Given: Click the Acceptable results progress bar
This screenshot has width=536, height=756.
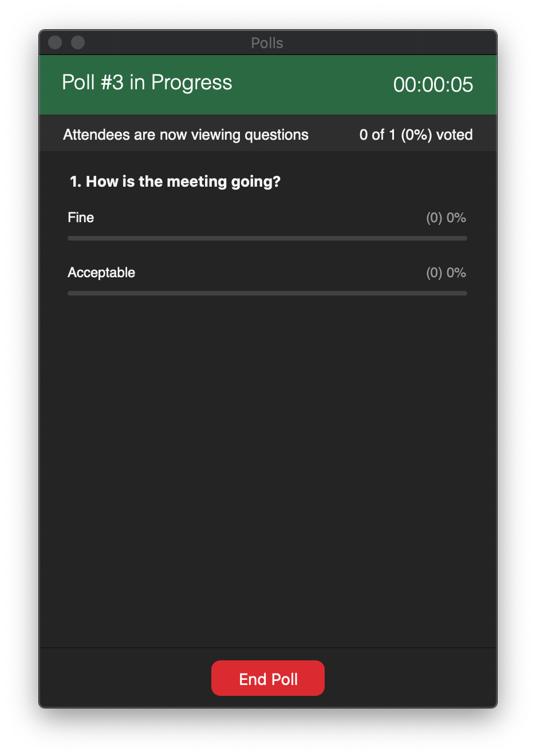Looking at the screenshot, I should point(267,293).
